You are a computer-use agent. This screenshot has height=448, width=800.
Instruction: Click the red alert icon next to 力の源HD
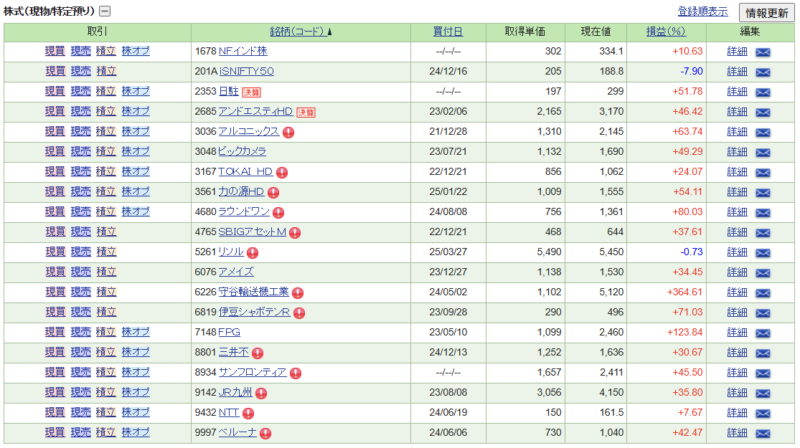[x=273, y=192]
